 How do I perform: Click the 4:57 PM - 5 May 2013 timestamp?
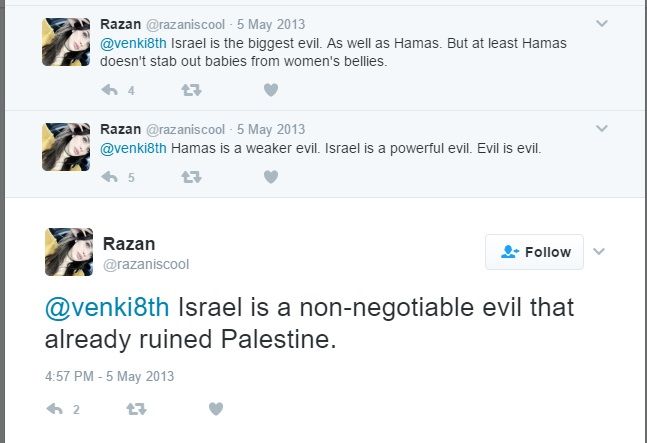click(110, 376)
